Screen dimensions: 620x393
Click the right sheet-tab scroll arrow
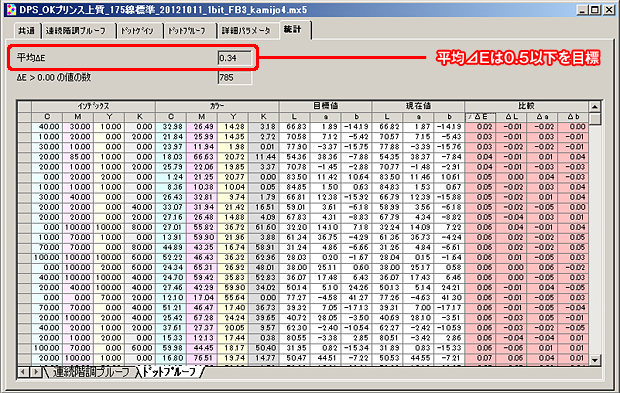36,372
